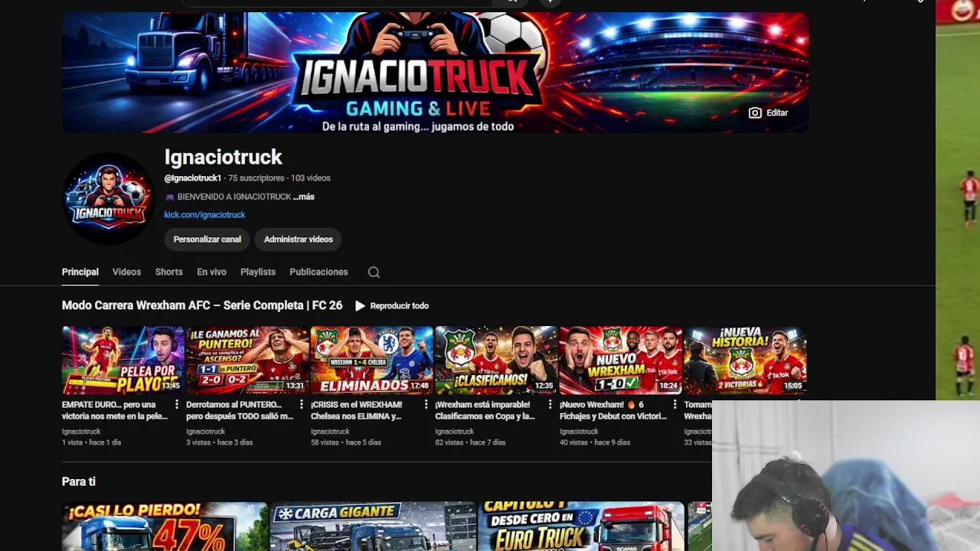Click Ignaciotruck author under EMPATE DURO video

tap(81, 432)
